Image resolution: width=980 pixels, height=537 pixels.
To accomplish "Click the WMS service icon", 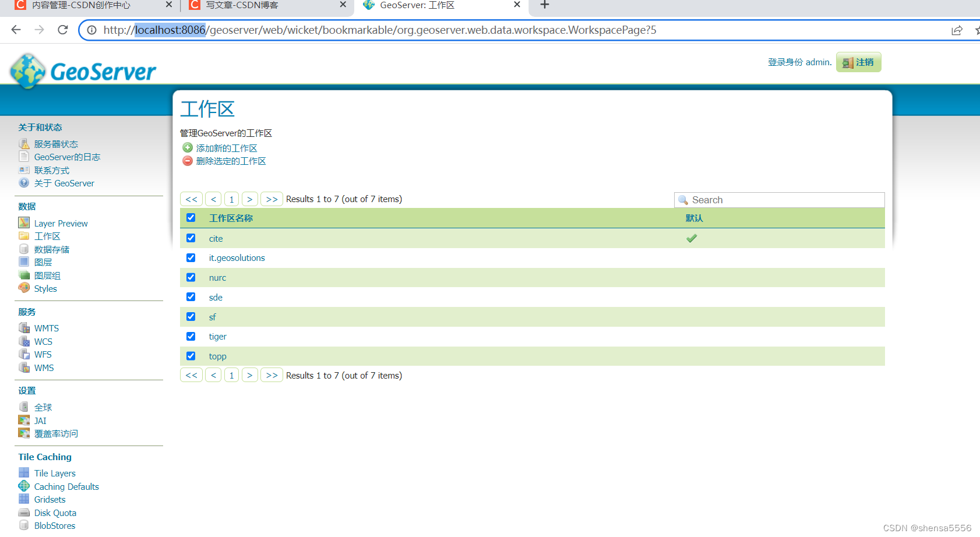I will [x=24, y=368].
